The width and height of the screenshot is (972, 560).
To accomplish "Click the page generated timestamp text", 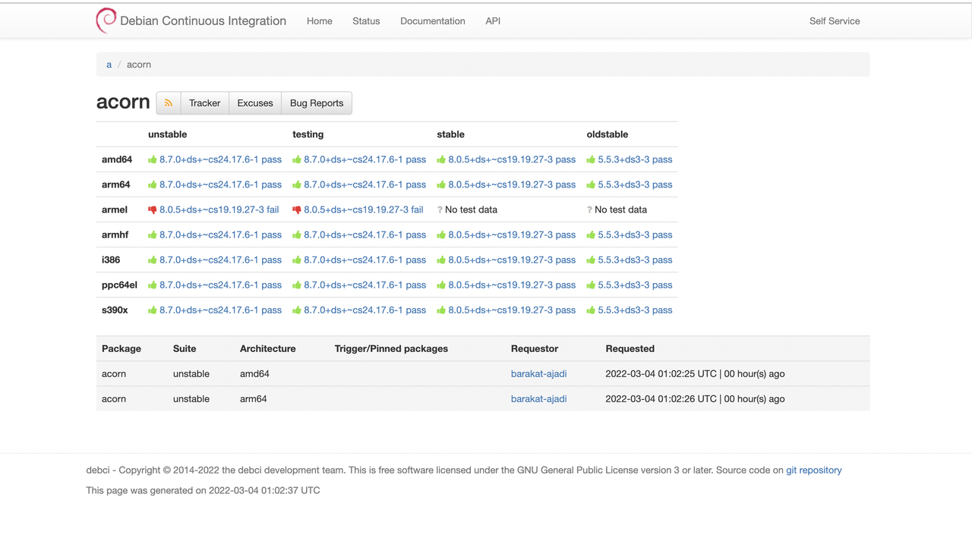I will 203,490.
